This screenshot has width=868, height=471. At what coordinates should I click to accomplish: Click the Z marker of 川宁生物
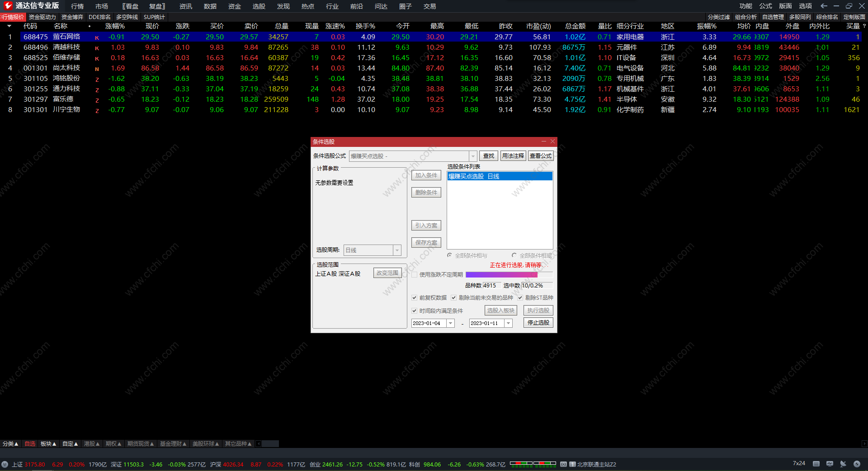coord(97,110)
